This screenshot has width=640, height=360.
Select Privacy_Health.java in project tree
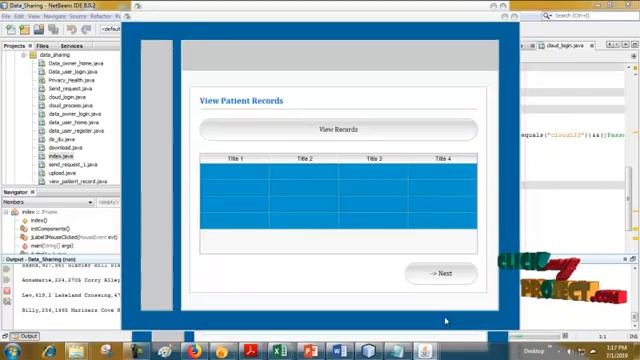click(71, 80)
